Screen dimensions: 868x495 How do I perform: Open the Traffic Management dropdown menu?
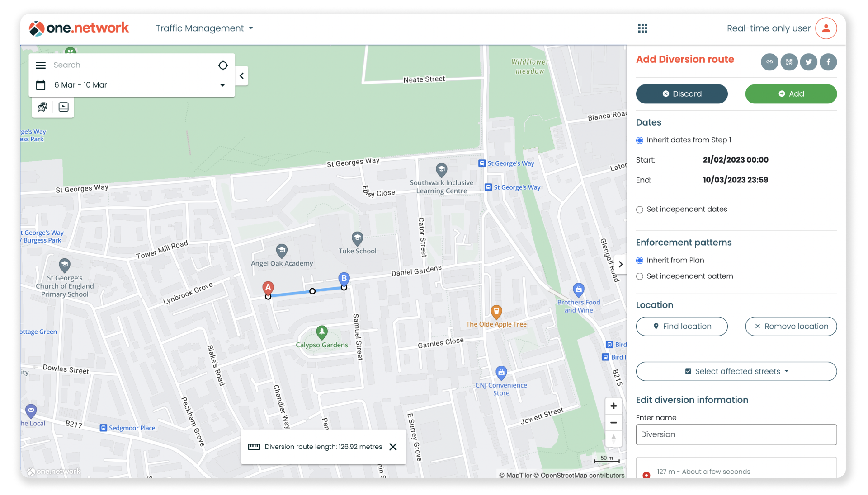[204, 28]
